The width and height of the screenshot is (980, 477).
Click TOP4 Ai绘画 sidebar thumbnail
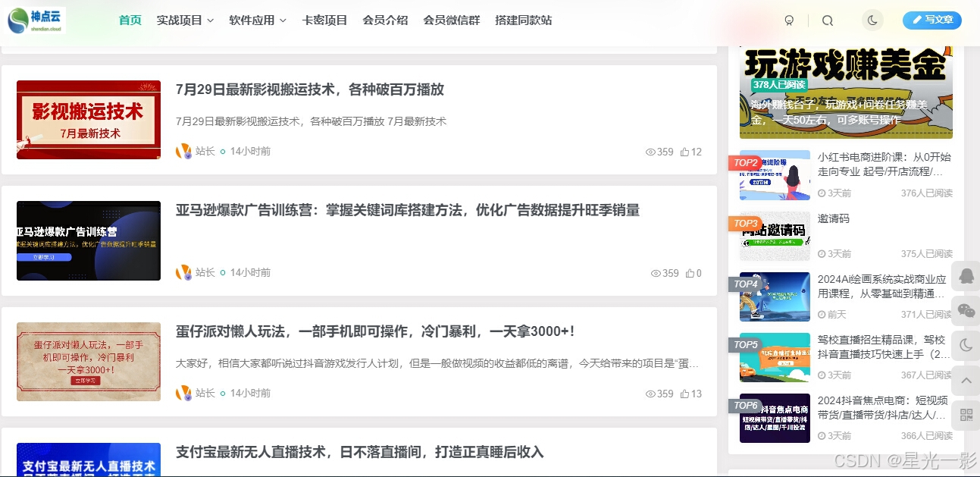click(x=775, y=297)
